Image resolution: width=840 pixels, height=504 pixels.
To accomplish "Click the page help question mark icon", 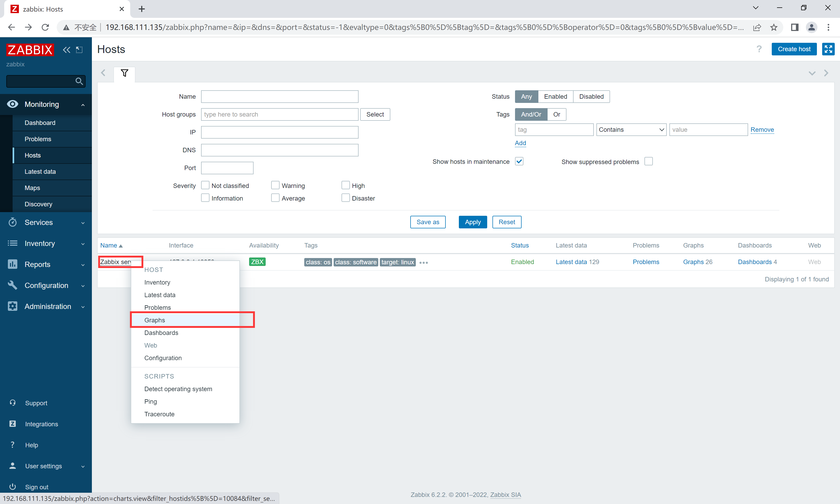I will 759,49.
